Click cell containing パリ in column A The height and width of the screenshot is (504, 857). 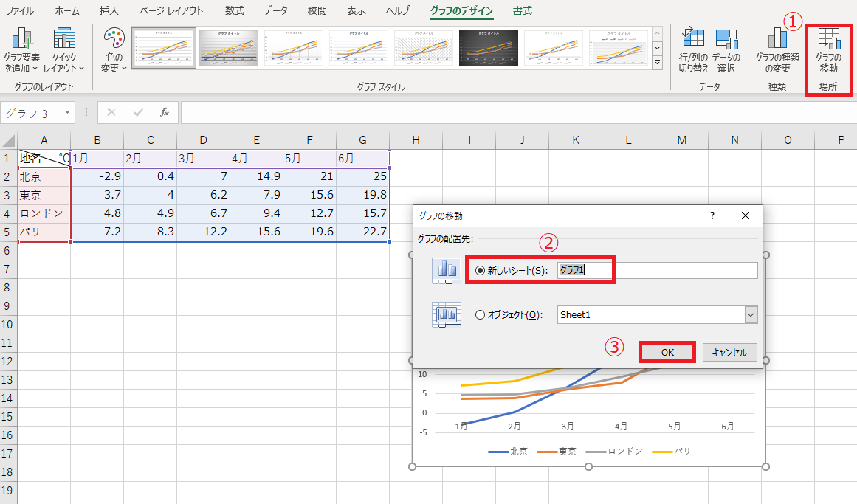(x=44, y=232)
